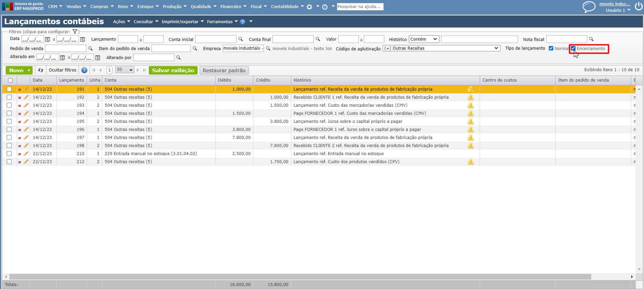The image size is (644, 289).
Task: Toggle the select-all header checkbox
Action: (10, 80)
